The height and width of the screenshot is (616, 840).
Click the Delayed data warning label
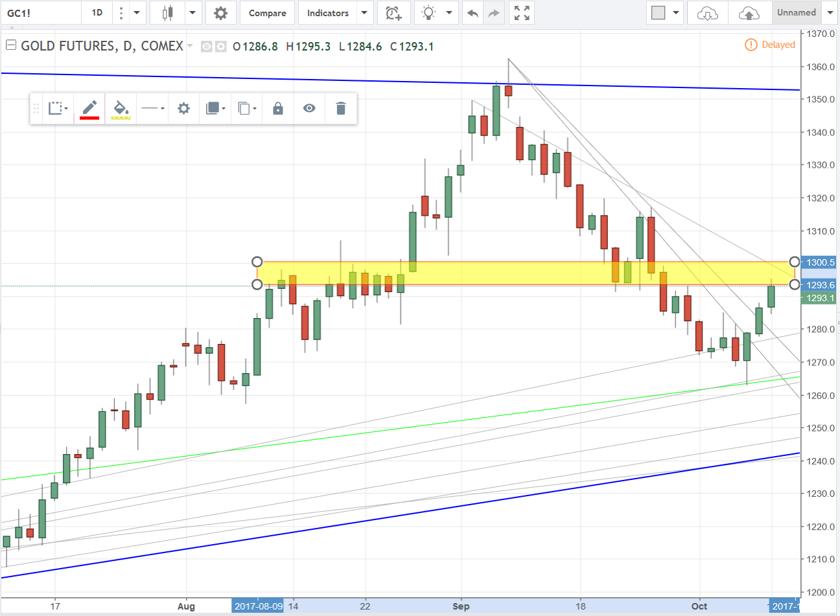770,45
